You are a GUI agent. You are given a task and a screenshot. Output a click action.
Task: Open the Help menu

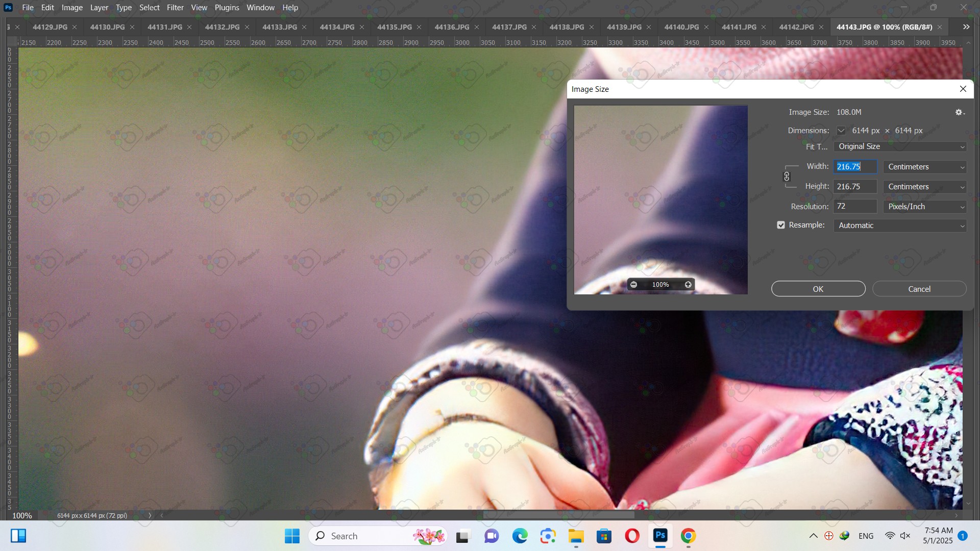pyautogui.click(x=290, y=8)
